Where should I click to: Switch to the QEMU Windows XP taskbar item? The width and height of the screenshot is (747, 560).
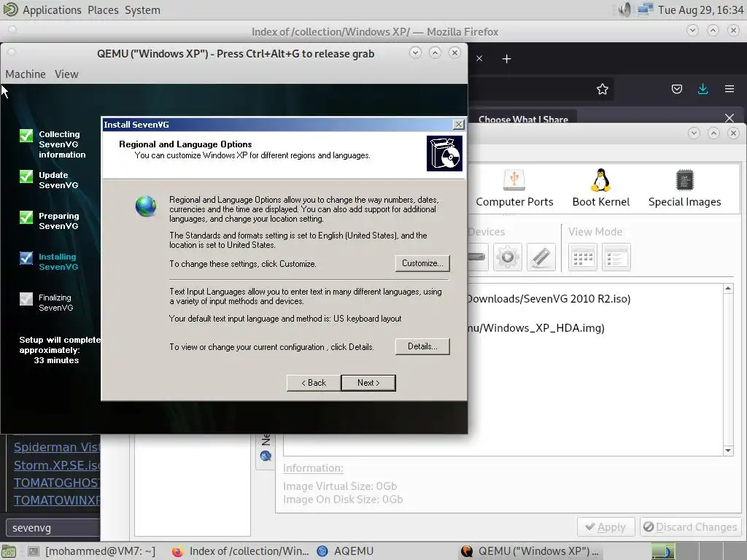tap(530, 551)
